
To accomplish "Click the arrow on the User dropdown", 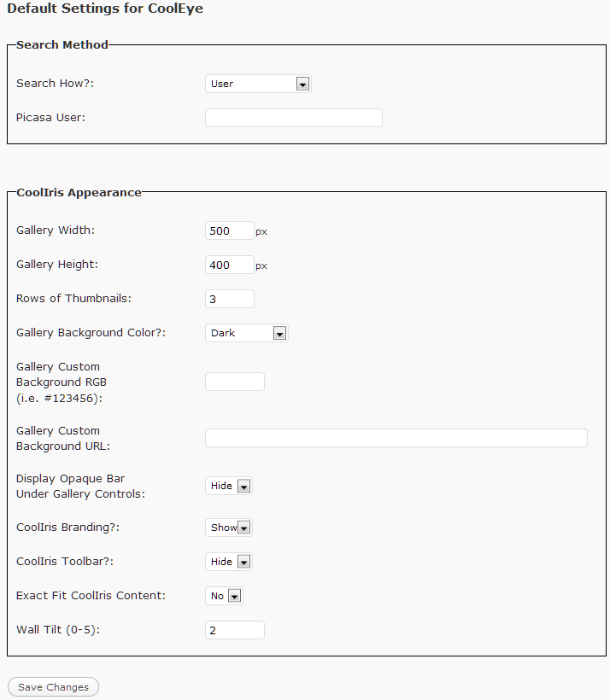I will pos(303,84).
